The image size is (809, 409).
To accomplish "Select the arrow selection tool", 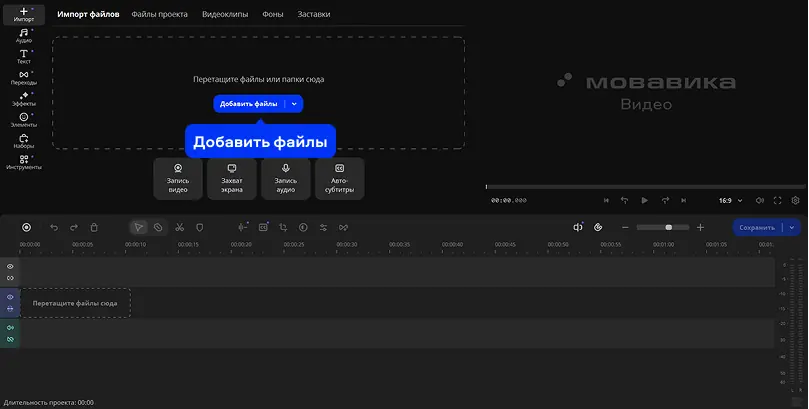I will (x=138, y=227).
